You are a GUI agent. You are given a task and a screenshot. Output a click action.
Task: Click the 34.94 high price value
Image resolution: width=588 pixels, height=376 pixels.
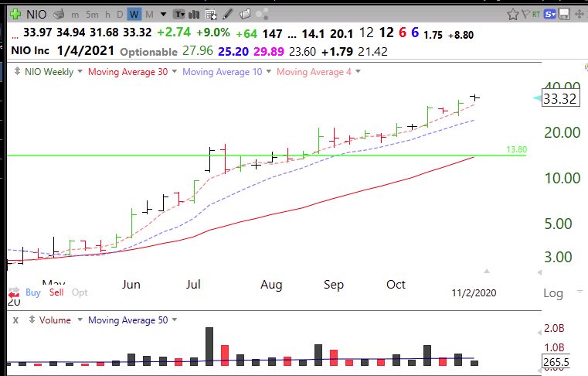point(71,32)
